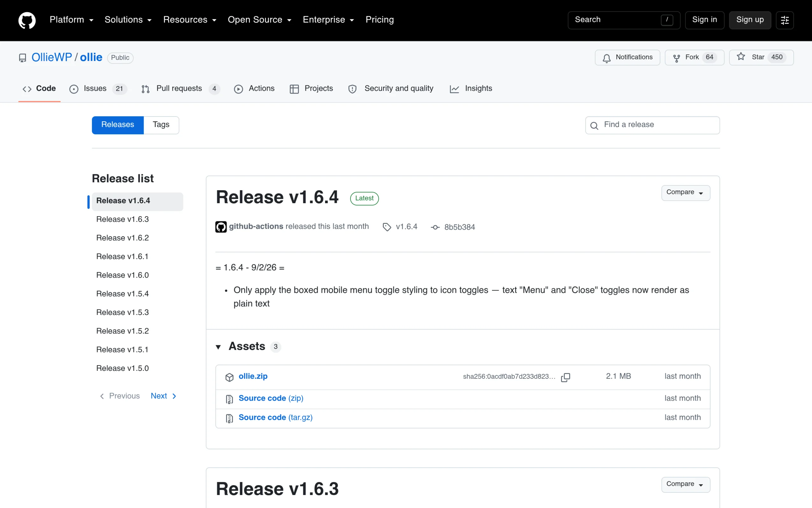Select Release v1.5.0 in release list
This screenshot has height=508, width=812.
point(137,369)
